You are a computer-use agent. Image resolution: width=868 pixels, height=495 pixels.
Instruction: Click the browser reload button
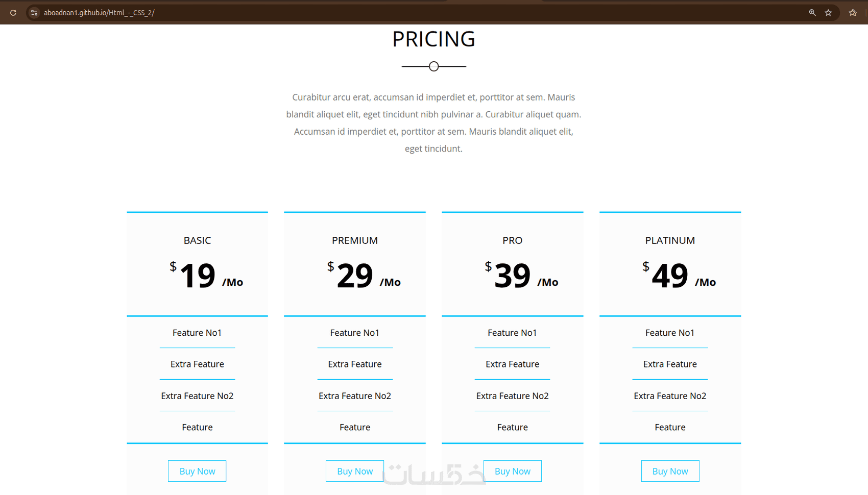coord(13,13)
